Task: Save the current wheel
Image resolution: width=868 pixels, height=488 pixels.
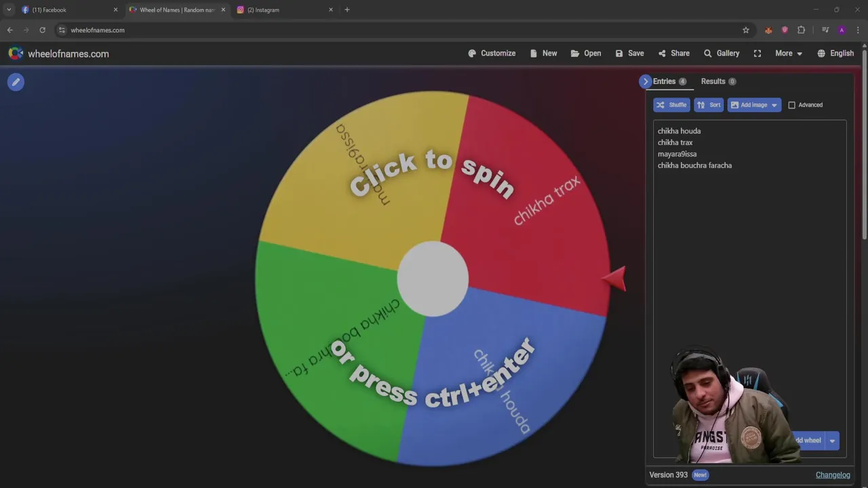Action: point(629,54)
